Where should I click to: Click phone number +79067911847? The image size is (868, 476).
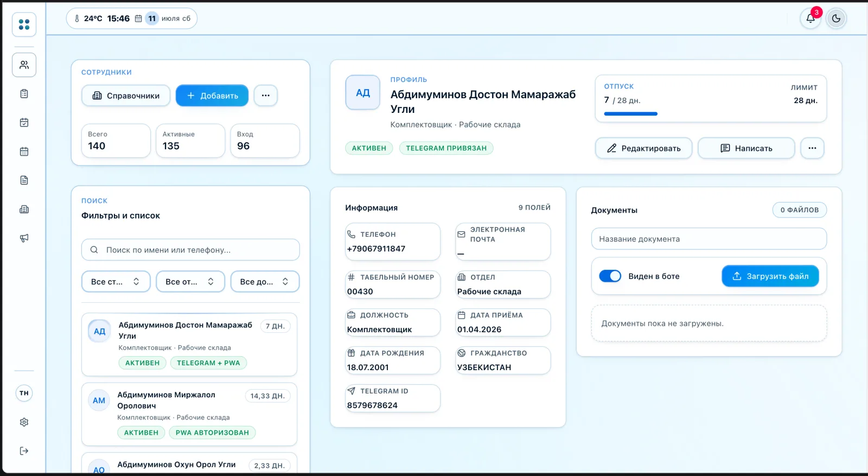point(376,249)
